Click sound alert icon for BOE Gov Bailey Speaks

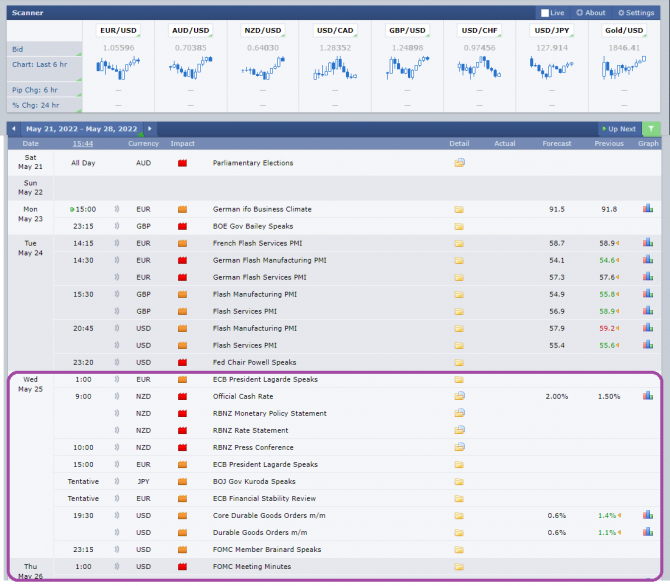[117, 226]
